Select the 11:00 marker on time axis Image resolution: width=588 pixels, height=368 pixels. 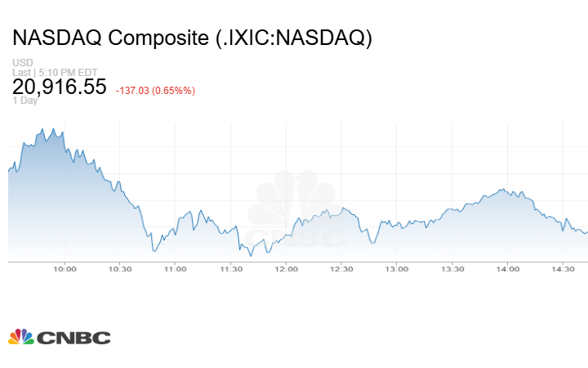coord(176,268)
